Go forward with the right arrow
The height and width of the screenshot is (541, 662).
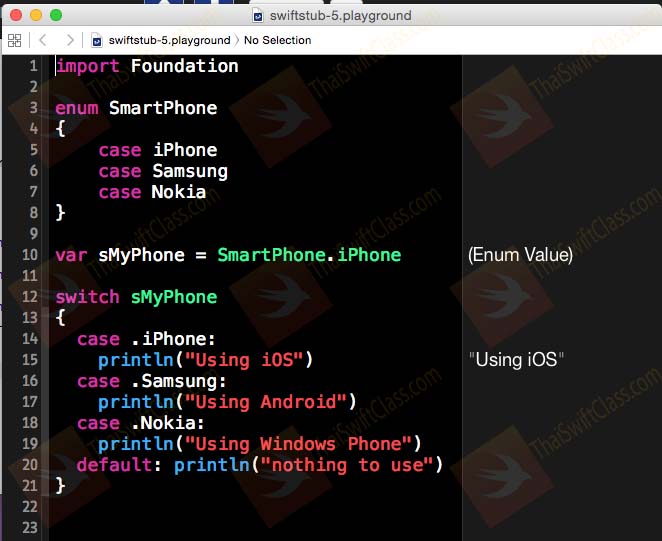70,40
